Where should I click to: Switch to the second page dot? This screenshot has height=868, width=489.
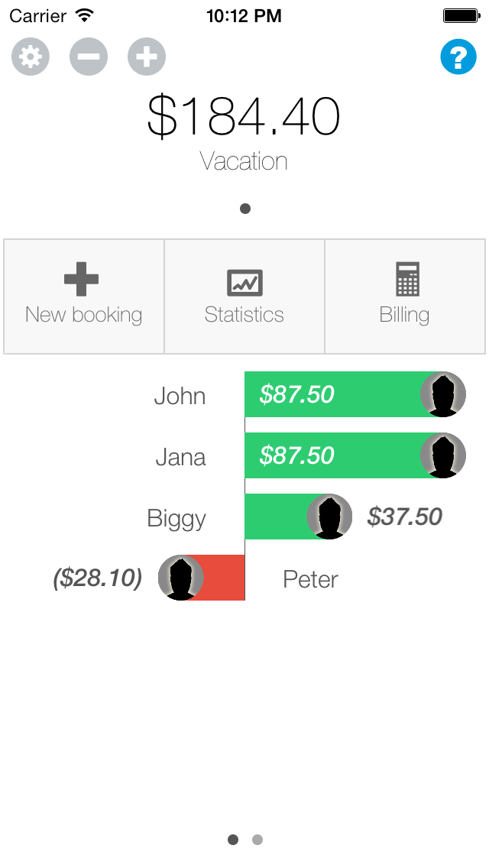click(257, 840)
